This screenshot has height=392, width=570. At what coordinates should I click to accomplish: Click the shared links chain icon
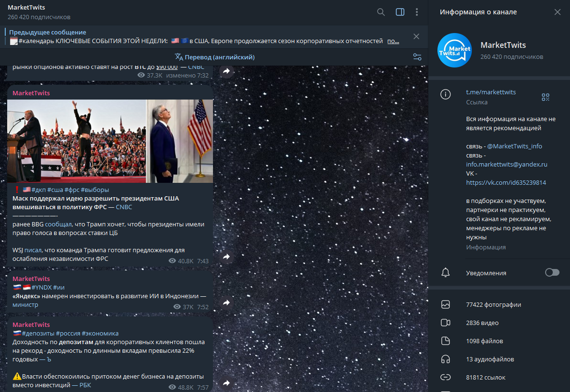coord(445,378)
